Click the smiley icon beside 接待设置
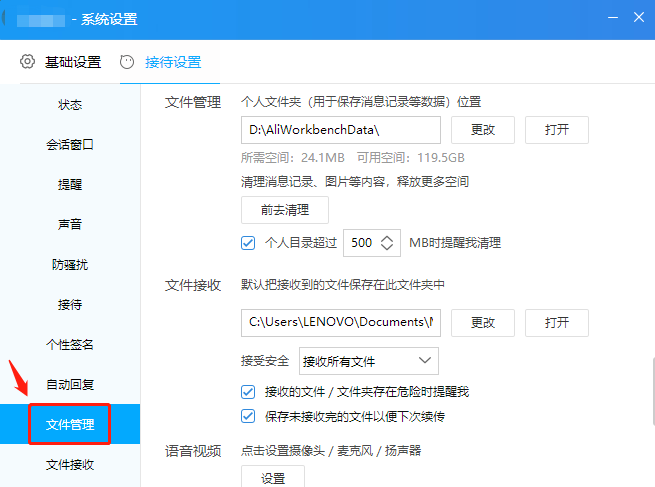Image resolution: width=655 pixels, height=487 pixels. pyautogui.click(x=127, y=62)
